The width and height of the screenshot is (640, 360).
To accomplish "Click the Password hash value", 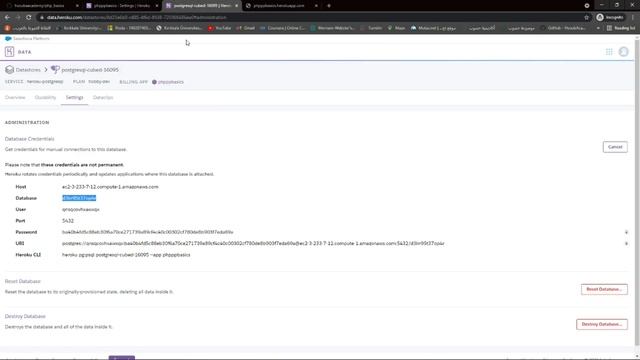I will pos(148,232).
